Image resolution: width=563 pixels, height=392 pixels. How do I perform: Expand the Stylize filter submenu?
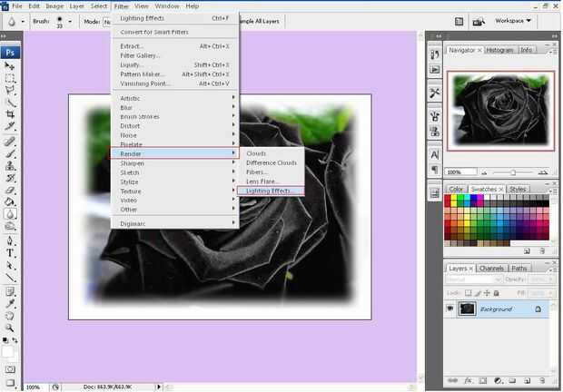[174, 181]
